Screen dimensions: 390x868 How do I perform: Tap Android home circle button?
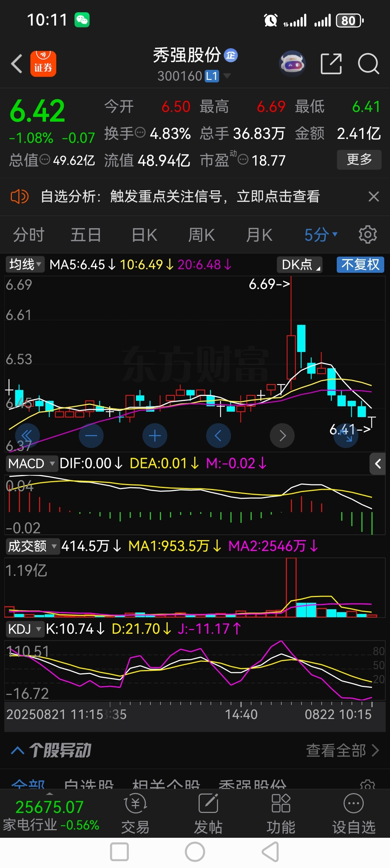click(195, 852)
